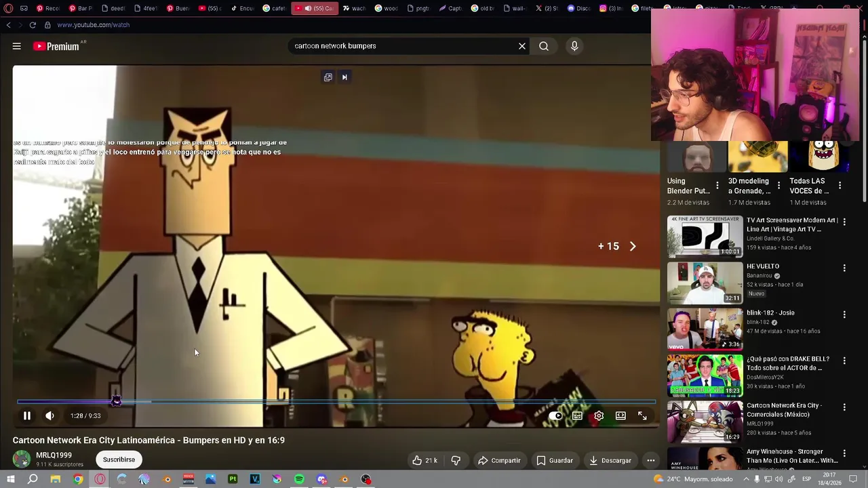Reload the page with the refresh icon
868x488 pixels.
[x=33, y=25]
